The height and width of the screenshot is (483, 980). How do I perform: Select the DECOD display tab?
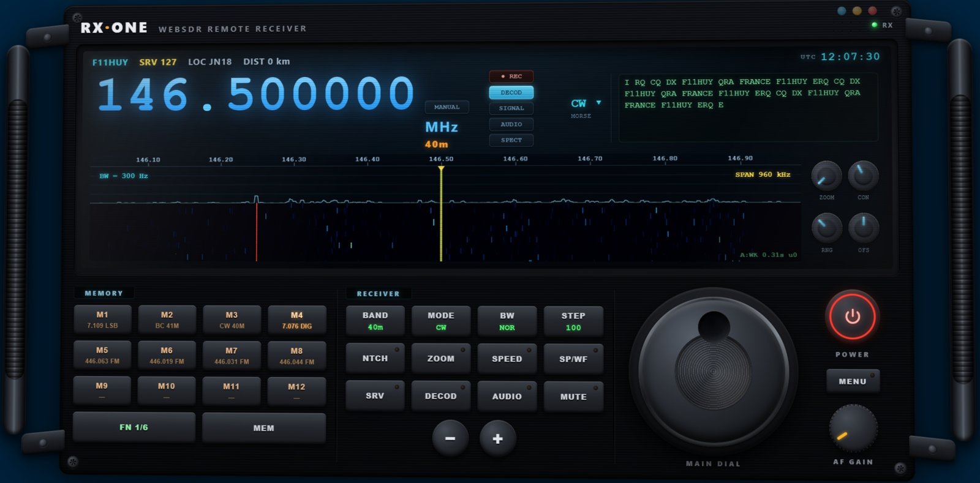(511, 92)
